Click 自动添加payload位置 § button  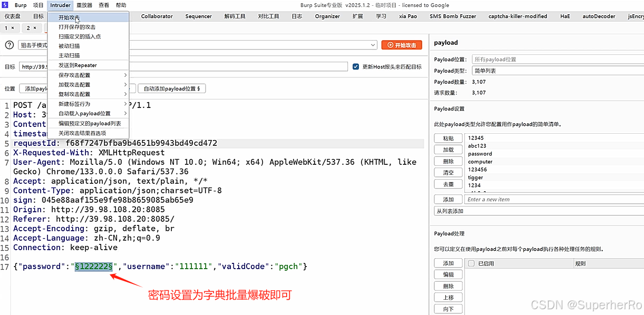coord(172,89)
